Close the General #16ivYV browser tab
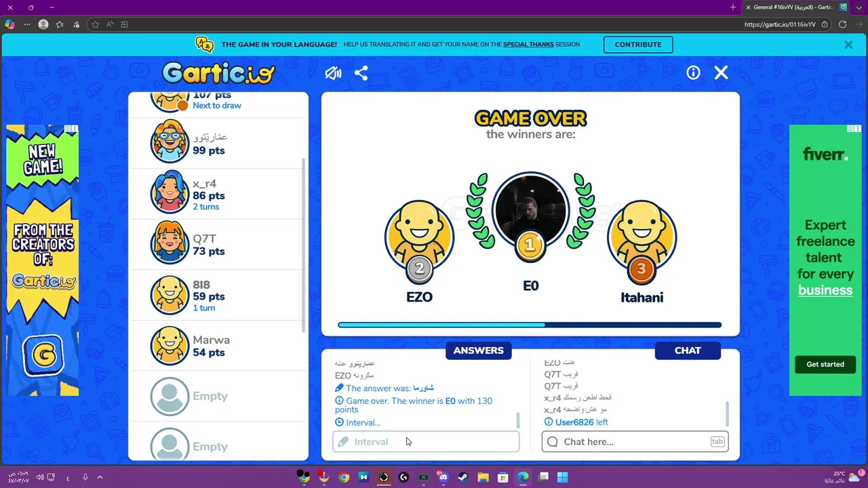868x488 pixels. [748, 7]
